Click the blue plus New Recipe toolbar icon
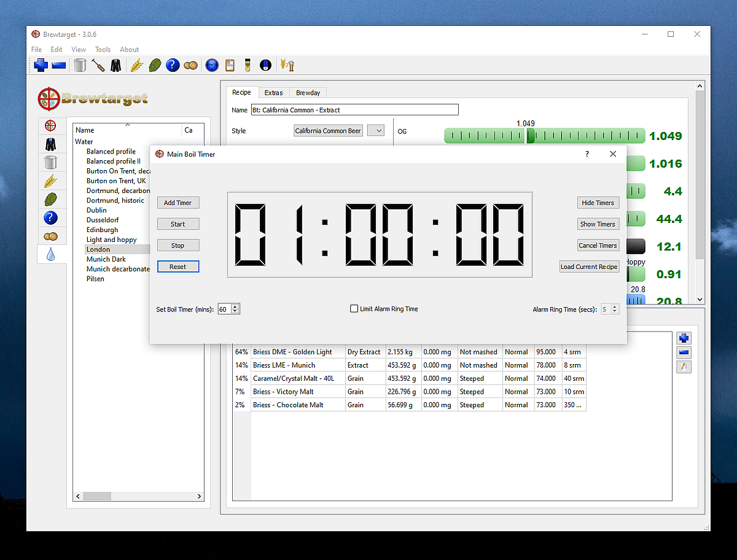 click(x=41, y=64)
